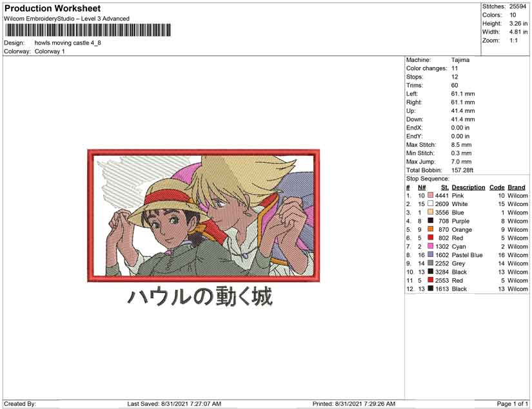The image size is (532, 409).
Task: Select the Orange swatch with 870 stitches
Action: pos(431,229)
